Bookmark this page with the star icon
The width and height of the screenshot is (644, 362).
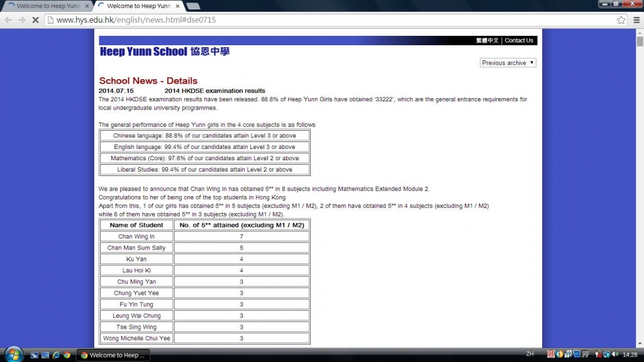(621, 19)
